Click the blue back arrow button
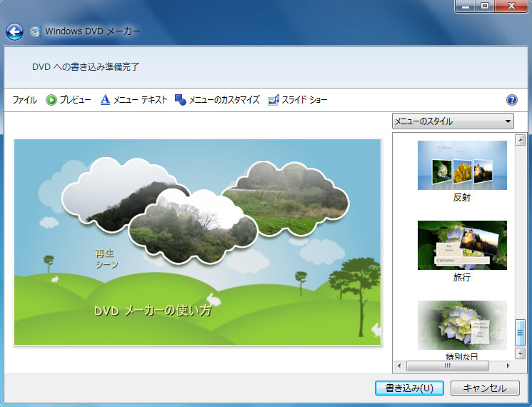 (14, 31)
